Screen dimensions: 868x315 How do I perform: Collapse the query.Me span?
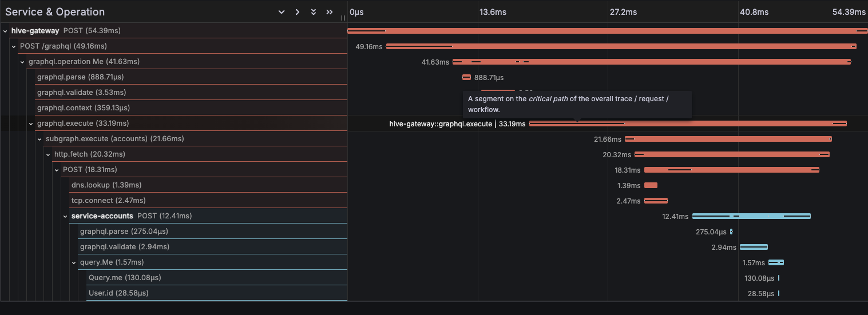(x=74, y=262)
